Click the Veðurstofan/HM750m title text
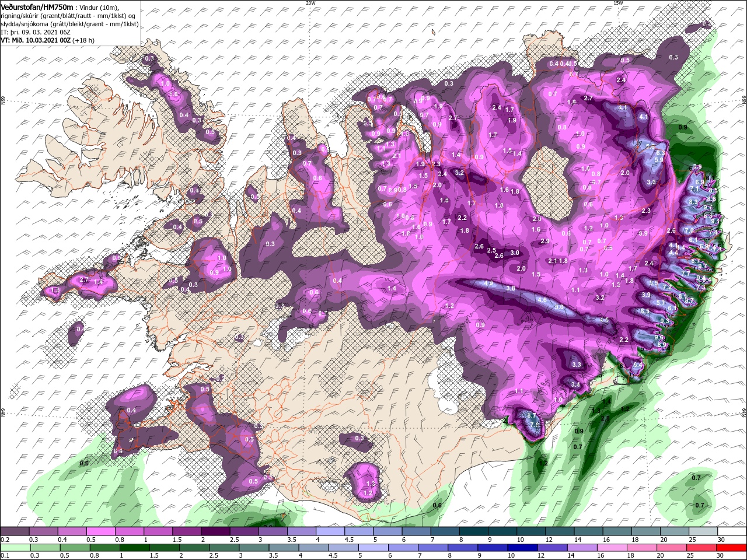 37,6
